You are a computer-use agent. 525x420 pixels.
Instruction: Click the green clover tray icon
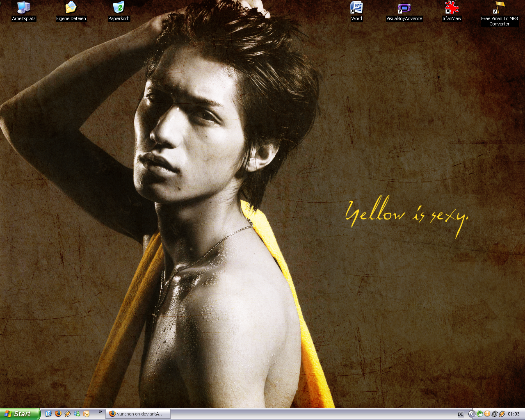pos(479,414)
